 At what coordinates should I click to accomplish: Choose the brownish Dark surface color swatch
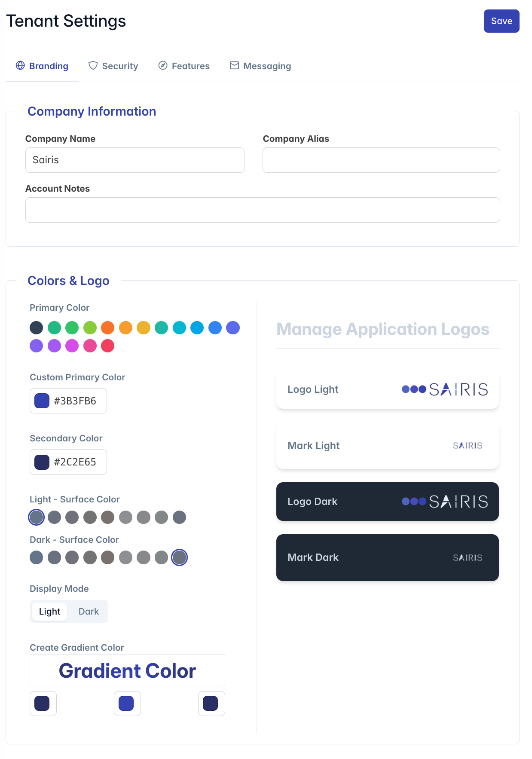pos(108,557)
